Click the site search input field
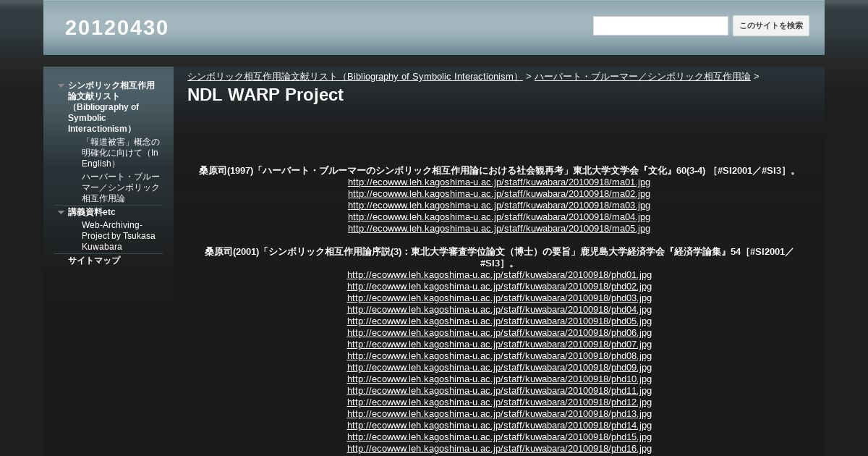Viewport: 868px width, 456px height. [x=660, y=26]
